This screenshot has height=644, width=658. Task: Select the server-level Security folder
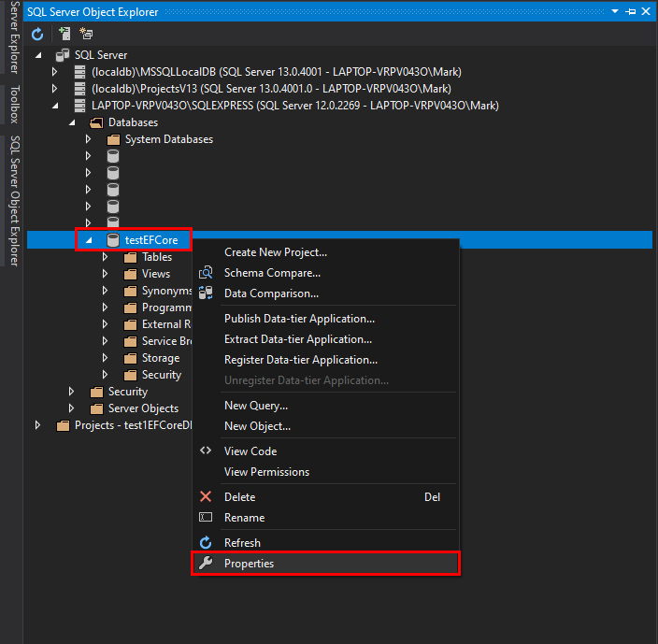(x=128, y=392)
